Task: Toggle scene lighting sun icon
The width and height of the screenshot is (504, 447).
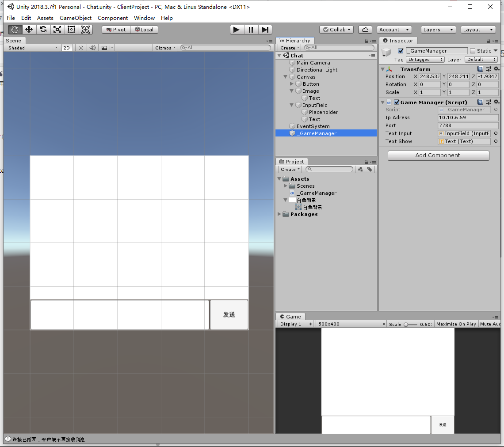Action: click(81, 48)
